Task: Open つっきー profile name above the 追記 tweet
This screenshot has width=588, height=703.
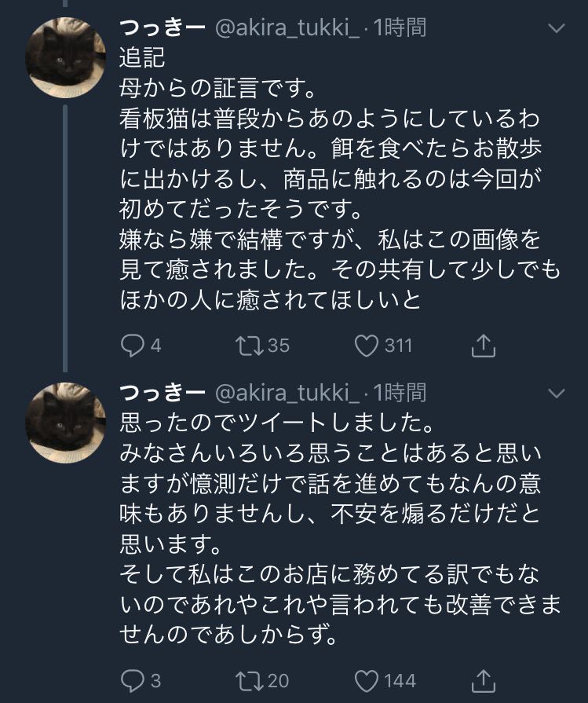Action: (x=163, y=28)
